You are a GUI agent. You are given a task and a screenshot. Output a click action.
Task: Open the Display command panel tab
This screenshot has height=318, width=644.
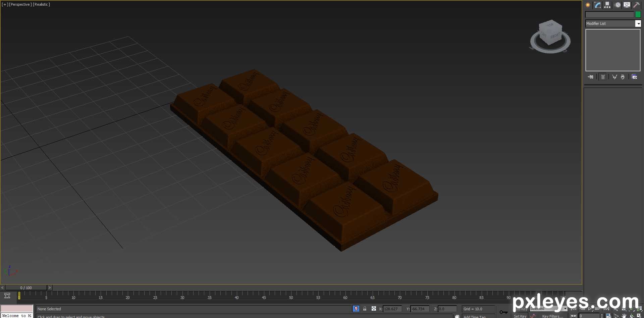[x=627, y=5]
